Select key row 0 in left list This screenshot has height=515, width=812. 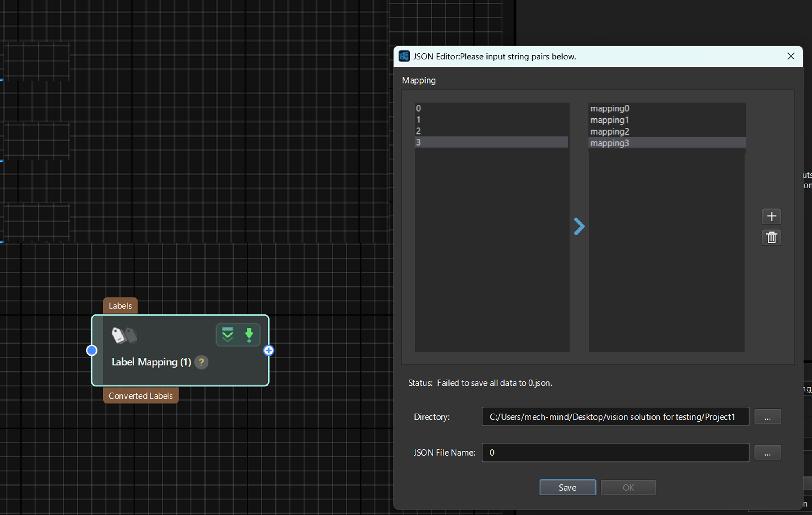(491, 108)
